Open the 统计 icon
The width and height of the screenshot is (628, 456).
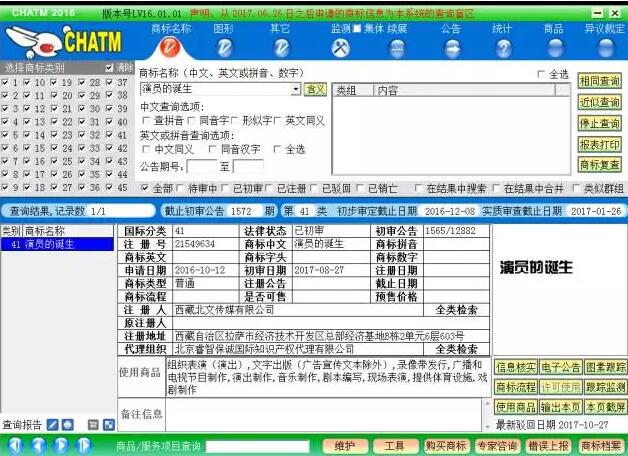503,49
